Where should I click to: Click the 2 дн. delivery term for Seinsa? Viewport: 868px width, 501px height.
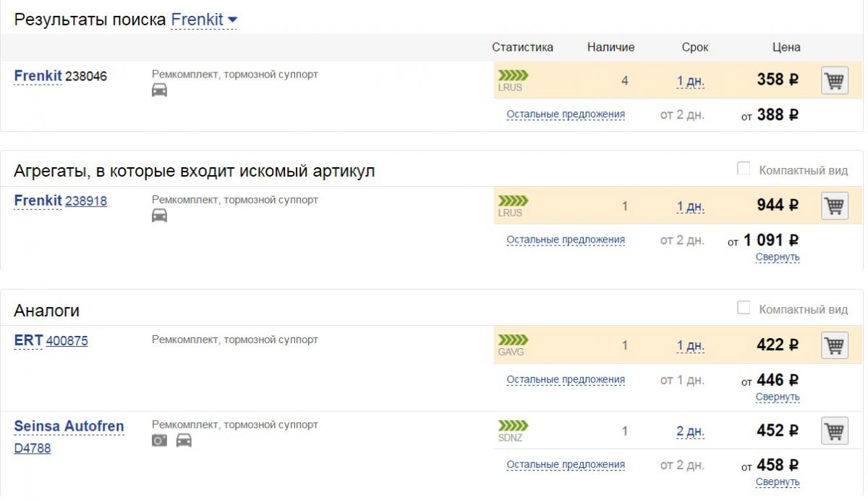[x=690, y=431]
